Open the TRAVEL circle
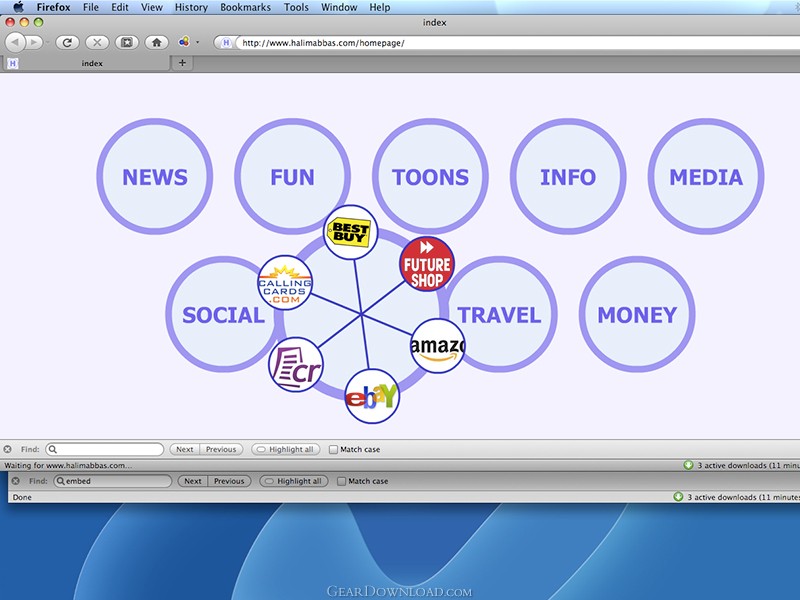This screenshot has width=800, height=600. click(x=499, y=314)
